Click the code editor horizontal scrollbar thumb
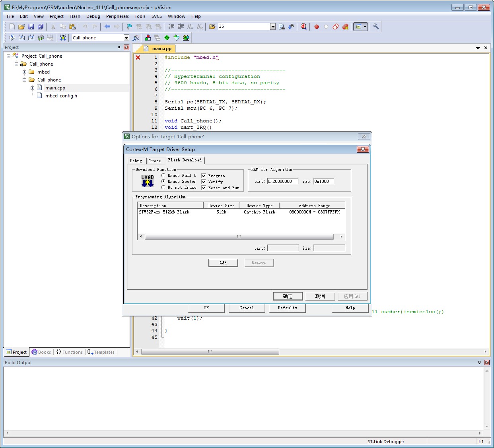494x448 pixels. [x=210, y=351]
